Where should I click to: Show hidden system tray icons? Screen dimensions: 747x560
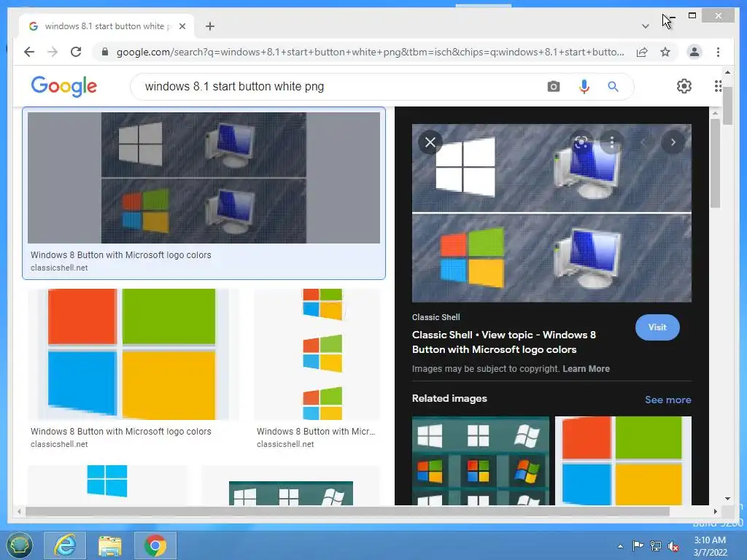click(620, 547)
